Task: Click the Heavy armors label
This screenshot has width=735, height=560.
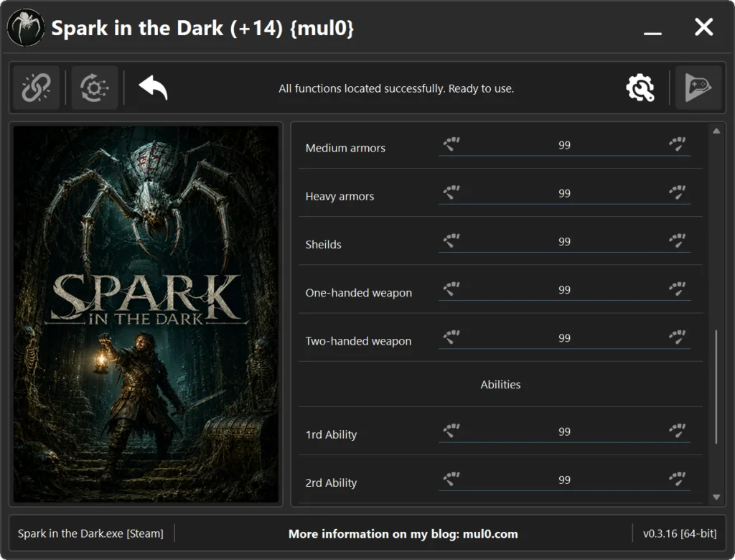Action: (x=340, y=196)
